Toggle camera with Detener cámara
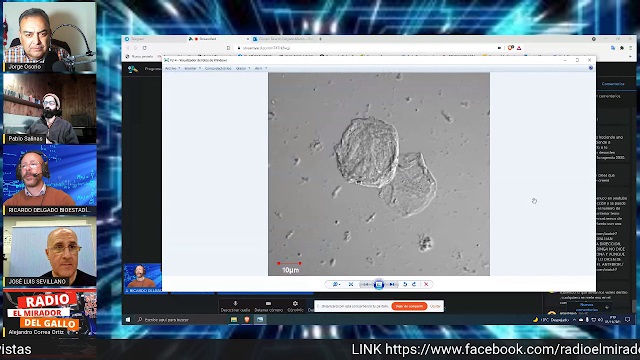This screenshot has height=360, width=640. (268, 307)
